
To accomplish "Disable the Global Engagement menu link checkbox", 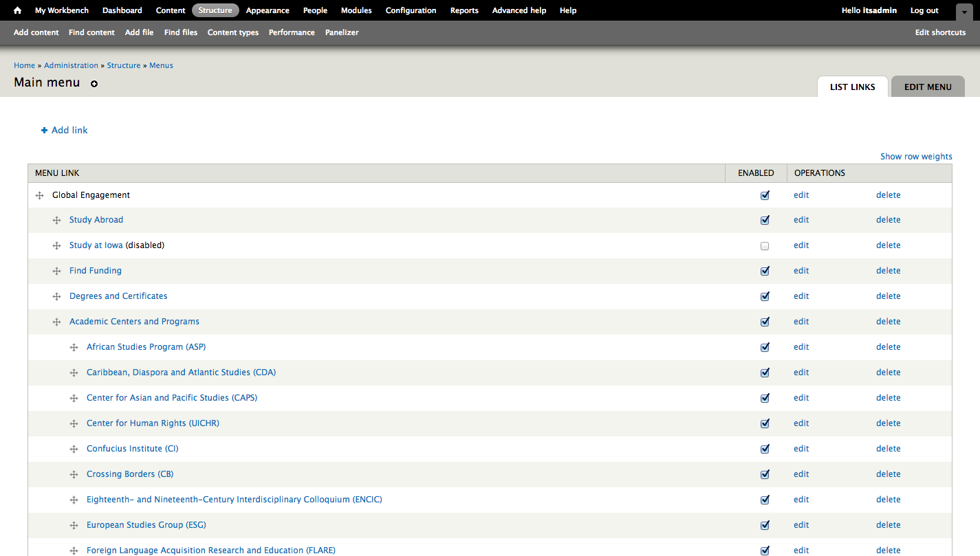I will [x=765, y=195].
